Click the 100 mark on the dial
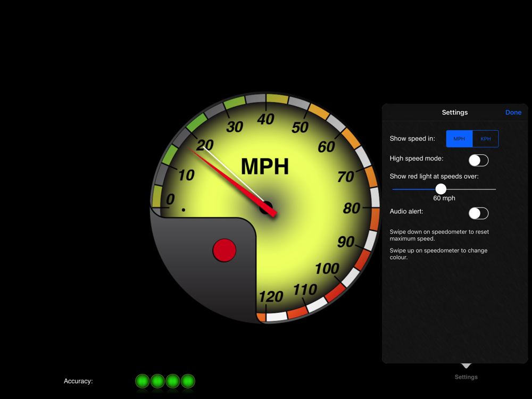 327,269
